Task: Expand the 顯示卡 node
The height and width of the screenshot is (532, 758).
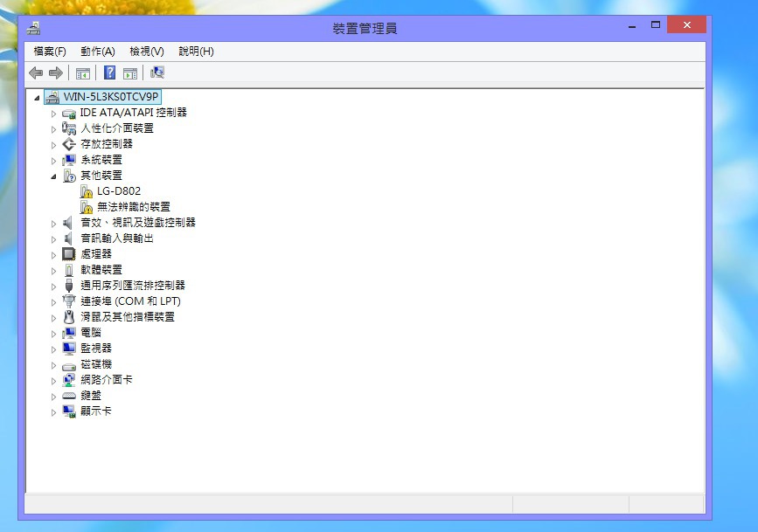Action: [x=53, y=412]
